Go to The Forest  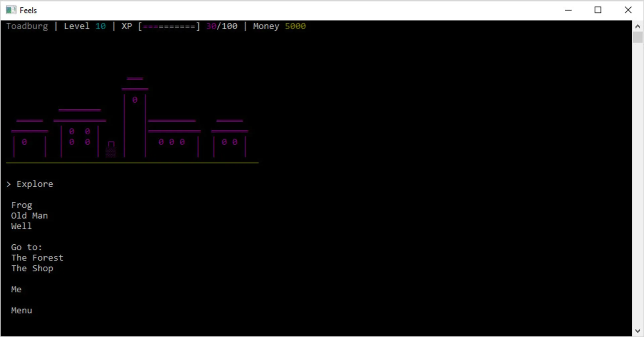[x=37, y=258]
